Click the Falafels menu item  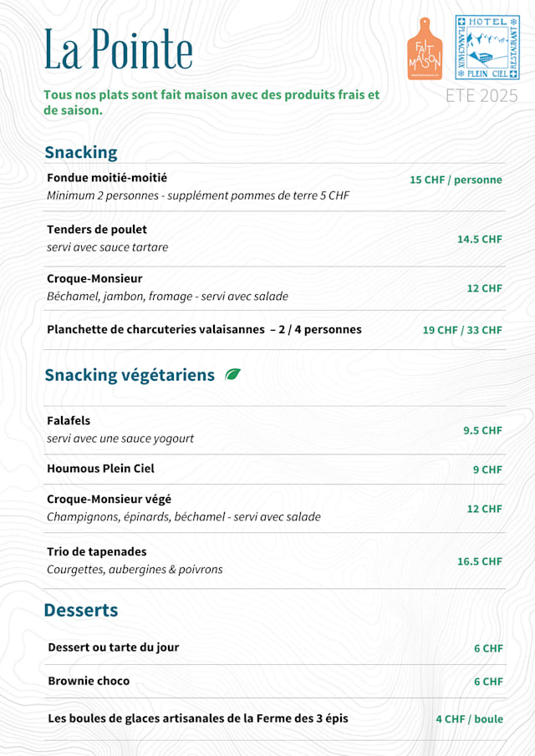pos(69,421)
